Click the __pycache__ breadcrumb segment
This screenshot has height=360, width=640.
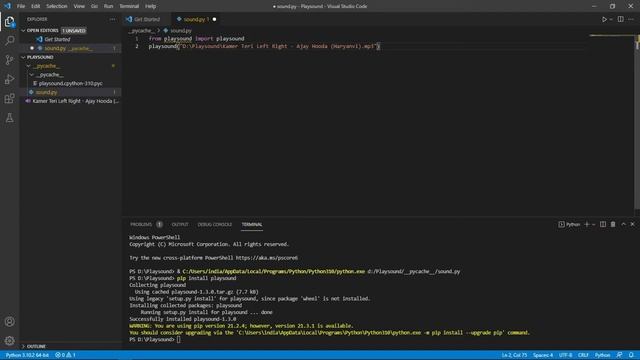coord(141,31)
